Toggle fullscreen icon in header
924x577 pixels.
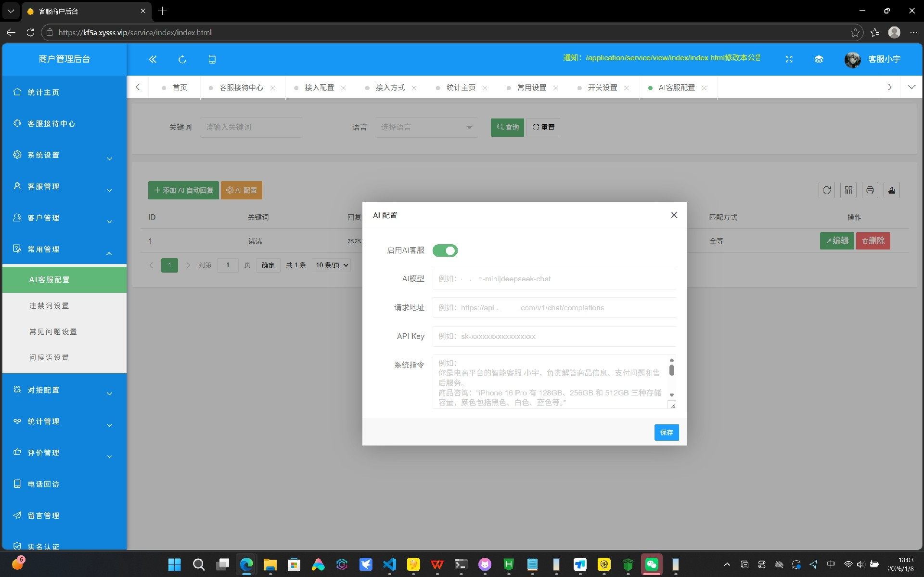pyautogui.click(x=789, y=59)
